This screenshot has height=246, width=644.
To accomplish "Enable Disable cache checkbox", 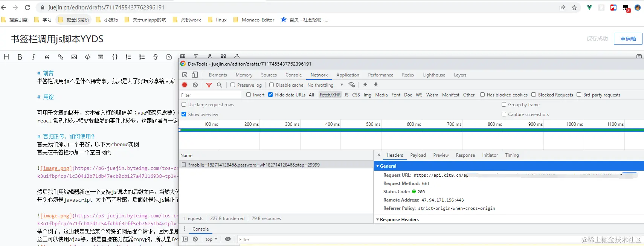I will pos(272,85).
